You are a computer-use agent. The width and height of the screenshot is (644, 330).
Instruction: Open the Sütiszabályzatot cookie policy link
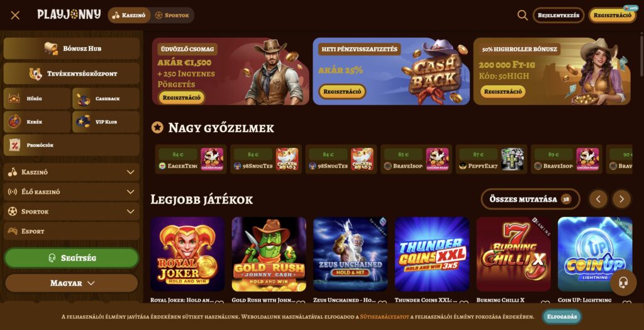(x=384, y=317)
